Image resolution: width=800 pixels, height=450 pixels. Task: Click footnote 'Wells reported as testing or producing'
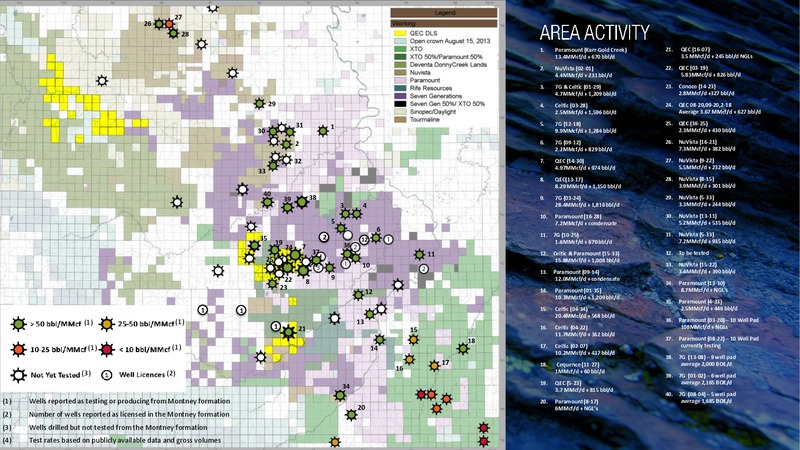(x=129, y=402)
